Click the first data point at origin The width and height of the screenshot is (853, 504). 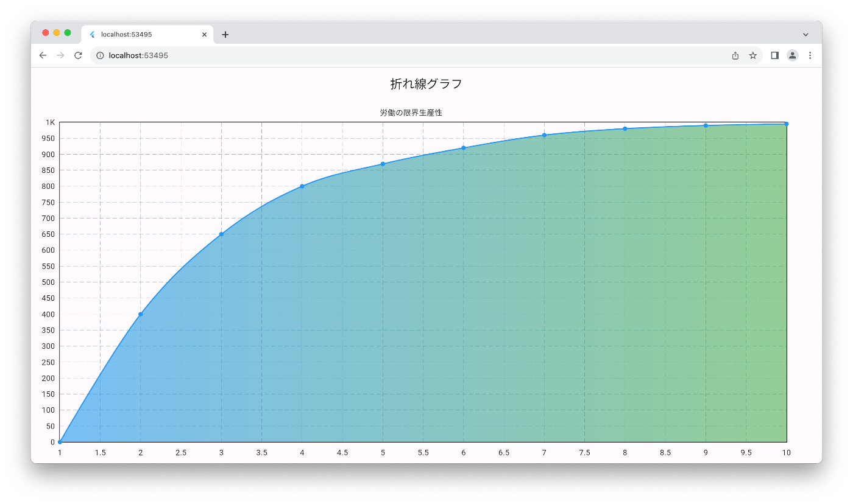tap(60, 442)
